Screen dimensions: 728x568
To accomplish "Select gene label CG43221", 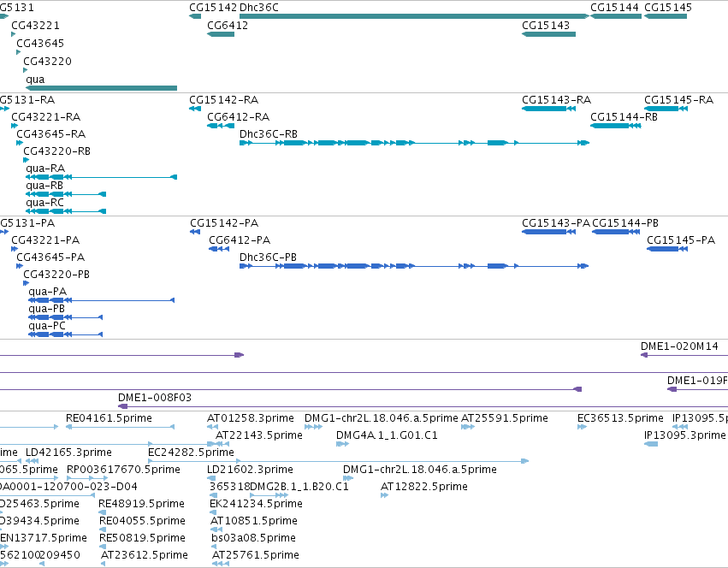I will click(35, 26).
